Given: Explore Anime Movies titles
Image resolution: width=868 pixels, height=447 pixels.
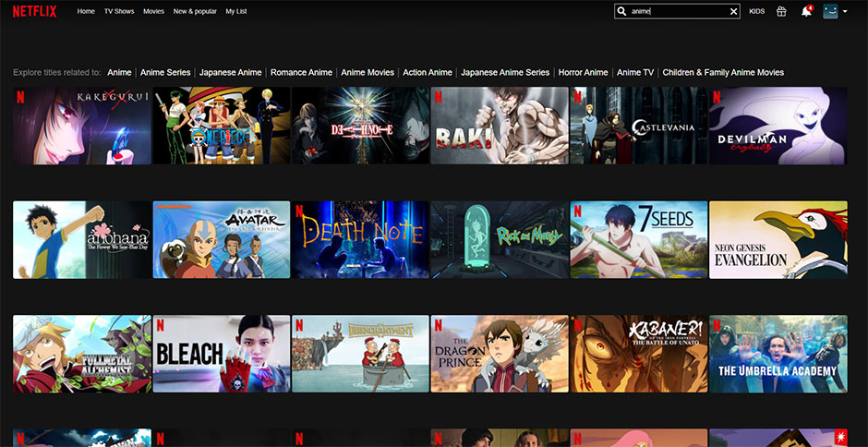Looking at the screenshot, I should 368,73.
